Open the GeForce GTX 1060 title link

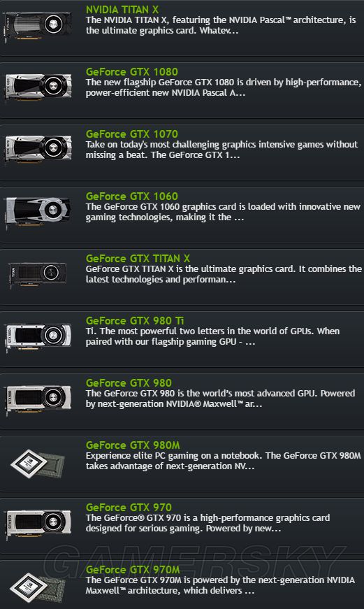point(132,196)
